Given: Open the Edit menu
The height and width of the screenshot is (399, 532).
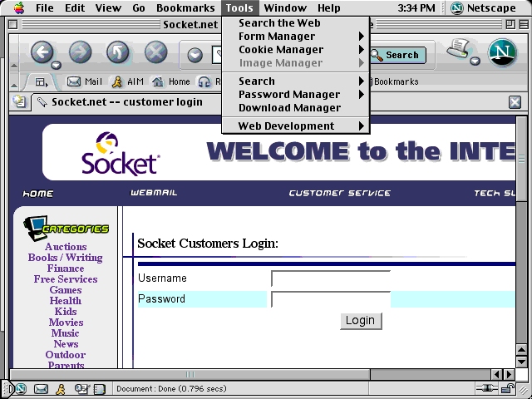Looking at the screenshot, I should (x=75, y=7).
